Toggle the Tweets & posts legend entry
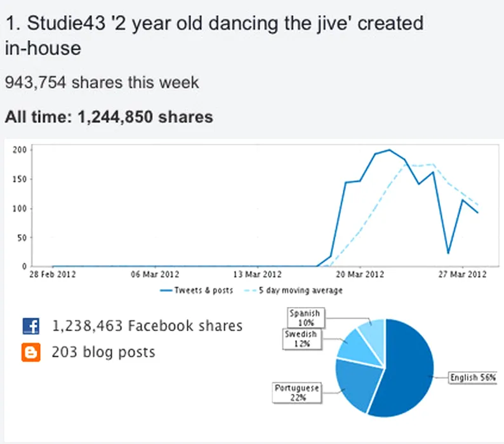504x444 pixels. tap(196, 291)
